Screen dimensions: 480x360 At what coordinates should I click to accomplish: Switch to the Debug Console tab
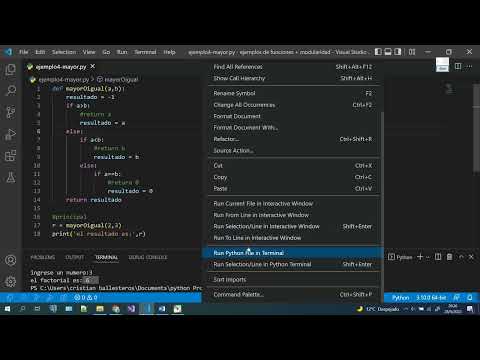[148, 257]
